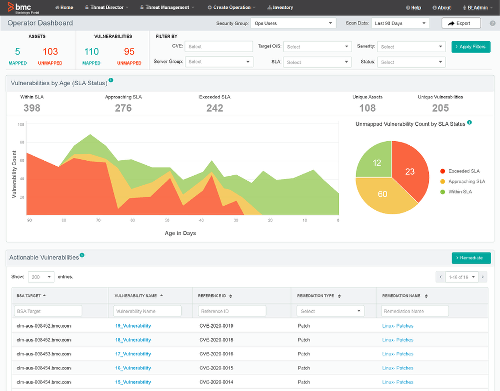The image size is (500, 391).
Task: Click the CVE-2020-0015 reference cell
Action: 216,368
